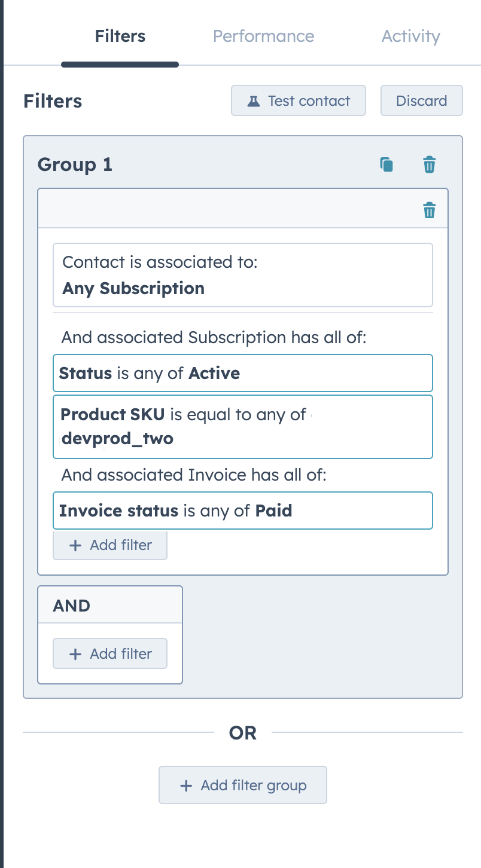Select the Any Subscription association card
The image size is (481, 868).
pyautogui.click(x=242, y=275)
